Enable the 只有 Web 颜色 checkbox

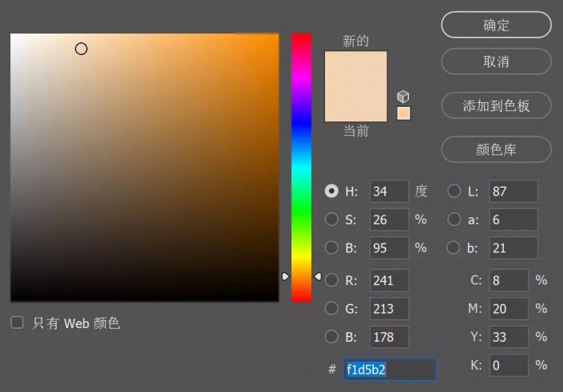pyautogui.click(x=17, y=323)
